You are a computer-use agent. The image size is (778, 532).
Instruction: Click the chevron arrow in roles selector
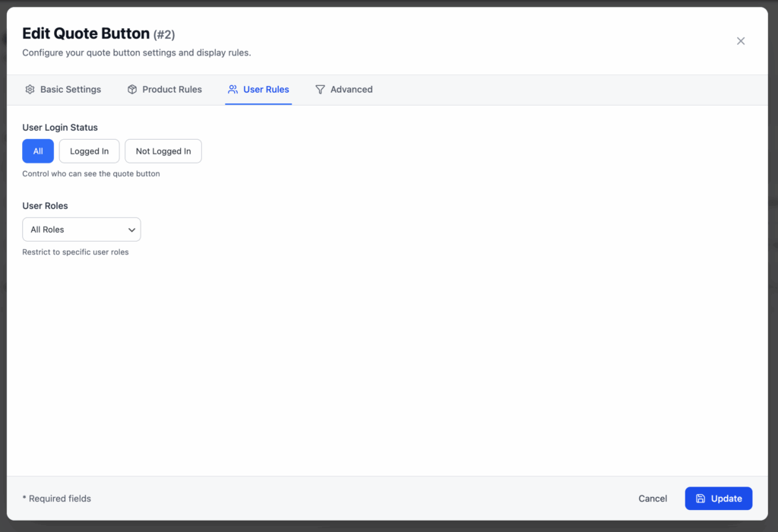click(132, 230)
